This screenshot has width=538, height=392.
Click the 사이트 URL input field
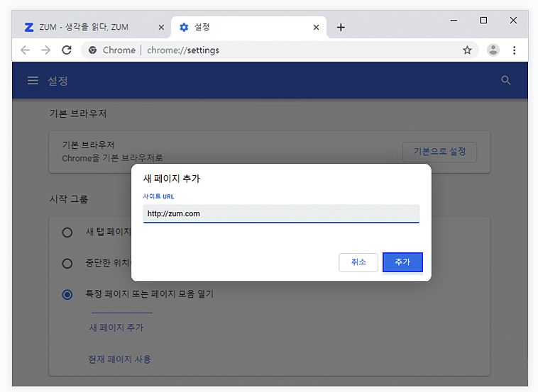(281, 213)
